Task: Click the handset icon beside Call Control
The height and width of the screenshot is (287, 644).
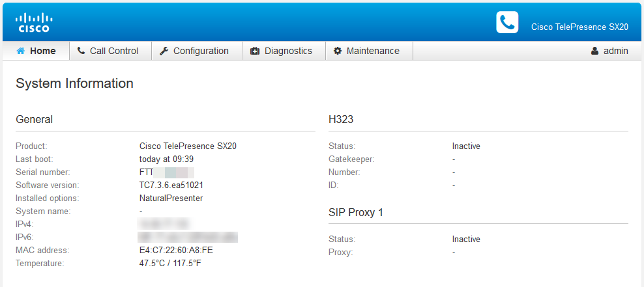Action: click(81, 51)
